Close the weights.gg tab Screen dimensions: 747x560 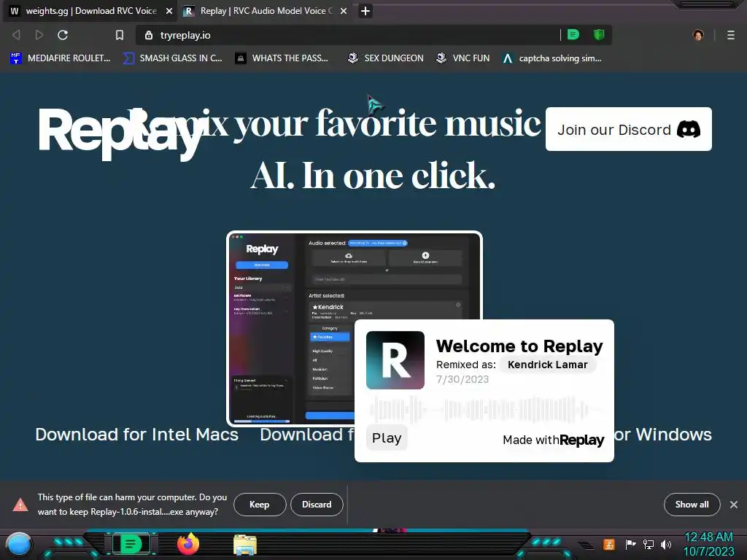(169, 11)
